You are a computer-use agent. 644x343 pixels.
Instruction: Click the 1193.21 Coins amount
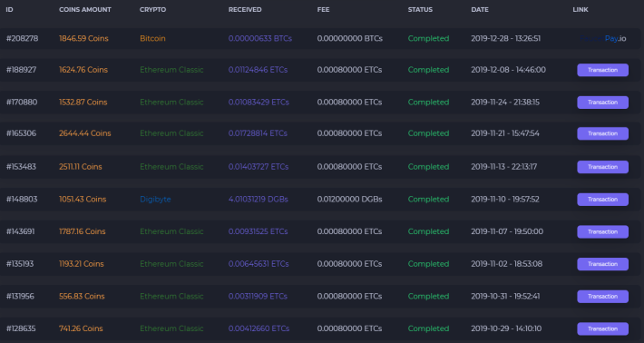(x=82, y=264)
